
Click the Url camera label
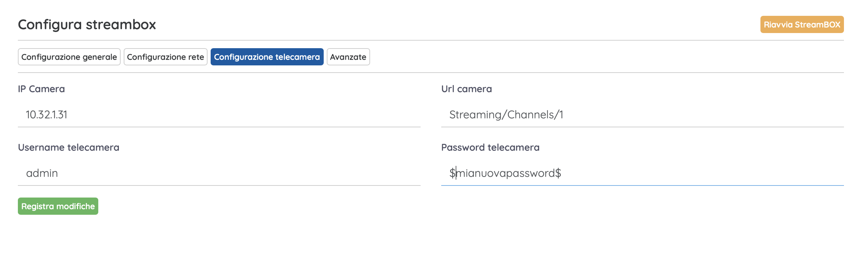pos(466,89)
